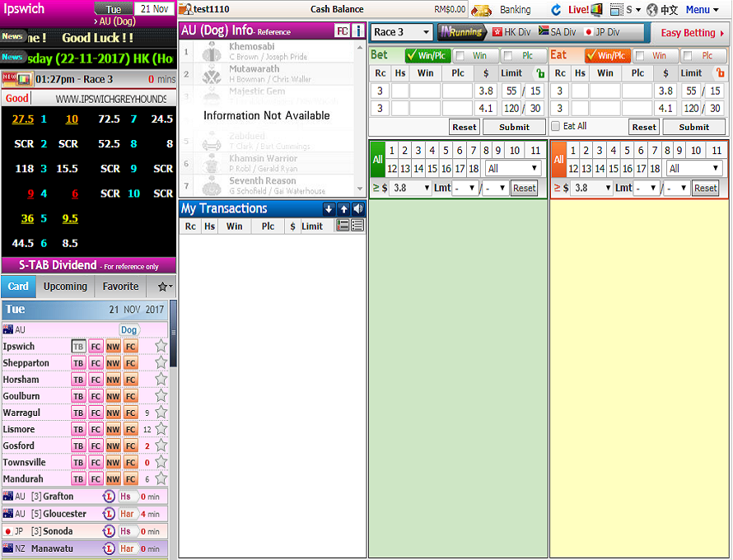Click the green lock icon in Bet panel

click(x=539, y=73)
